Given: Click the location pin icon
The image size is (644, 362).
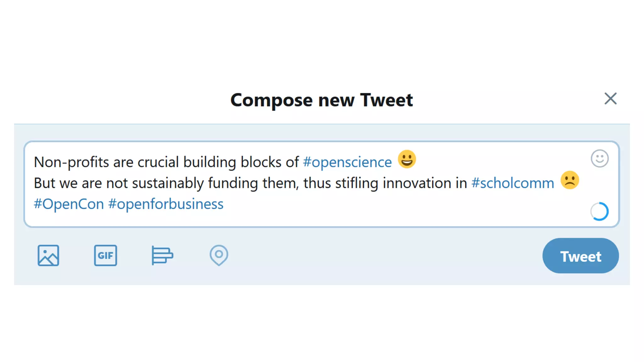Looking at the screenshot, I should click(x=219, y=255).
